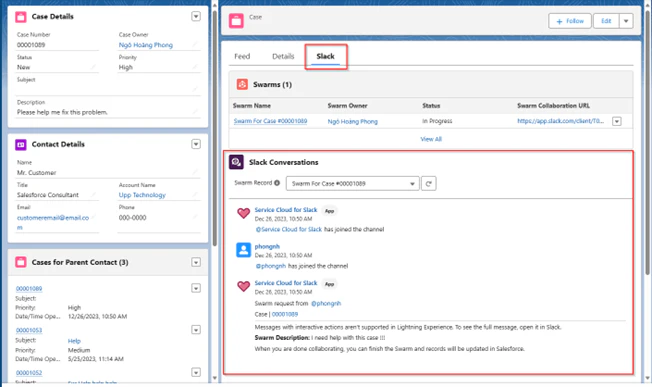Click the Swarms section icon
Image resolution: width=652 pixels, height=387 pixels.
242,84
